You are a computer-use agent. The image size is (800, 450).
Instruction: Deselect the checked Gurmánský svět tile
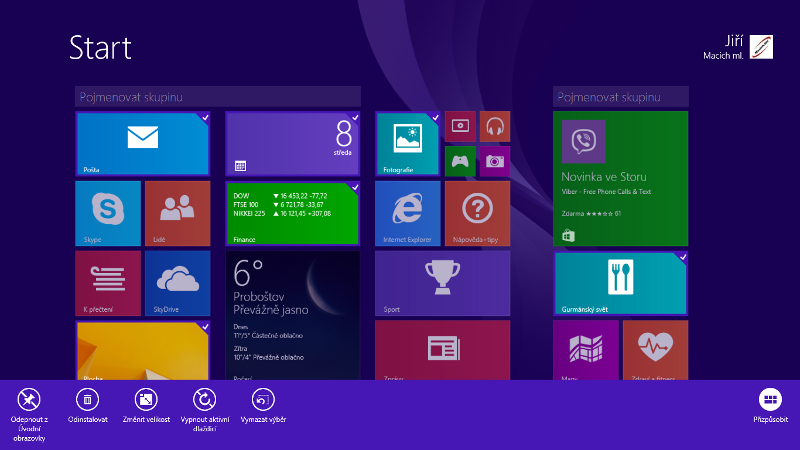click(620, 283)
